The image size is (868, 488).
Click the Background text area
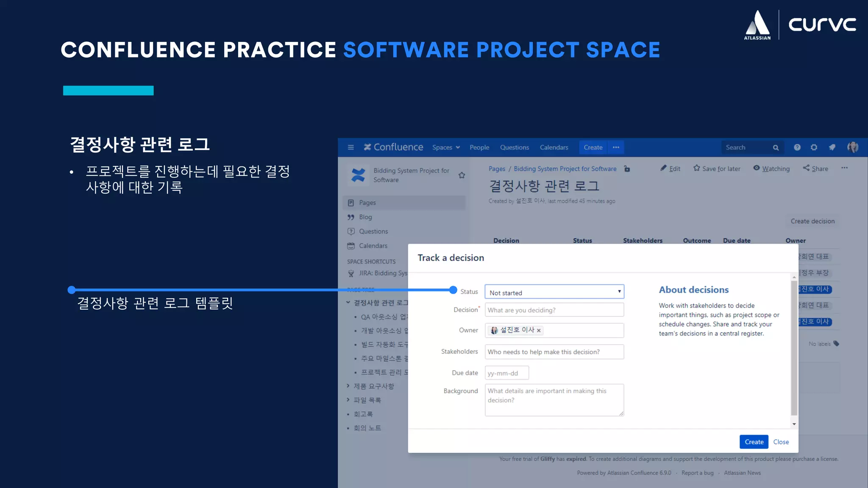pyautogui.click(x=554, y=400)
